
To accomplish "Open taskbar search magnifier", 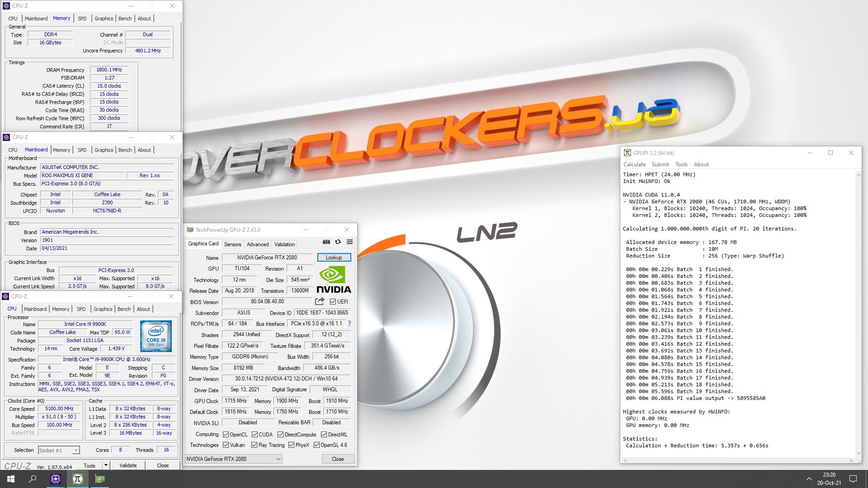I will [33, 479].
